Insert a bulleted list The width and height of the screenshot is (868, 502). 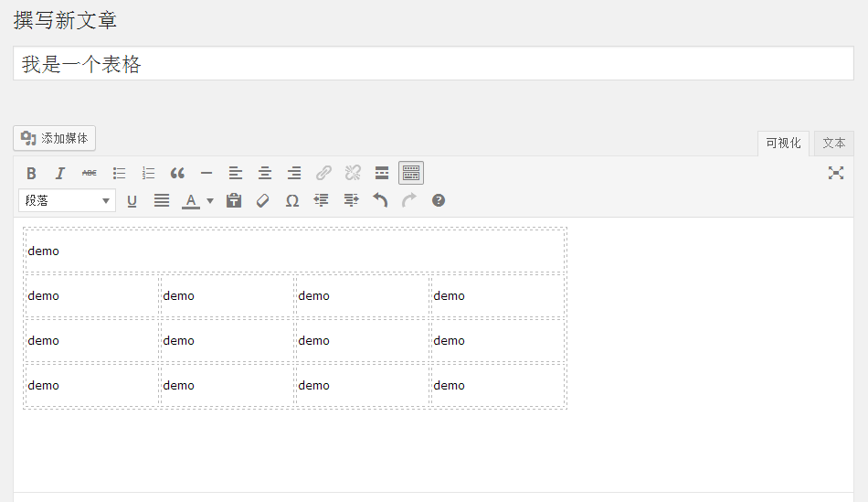(x=119, y=174)
